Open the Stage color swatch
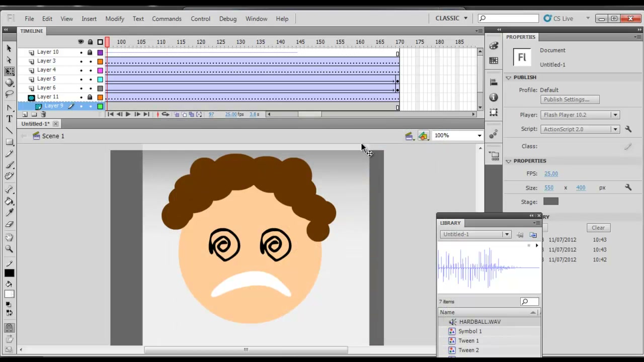Viewport: 644px width, 362px height. tap(551, 202)
